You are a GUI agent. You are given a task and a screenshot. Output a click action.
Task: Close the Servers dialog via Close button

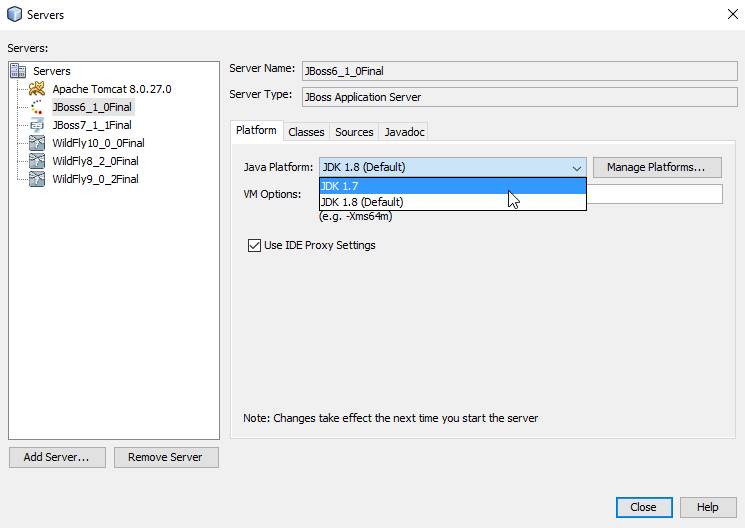(x=644, y=508)
